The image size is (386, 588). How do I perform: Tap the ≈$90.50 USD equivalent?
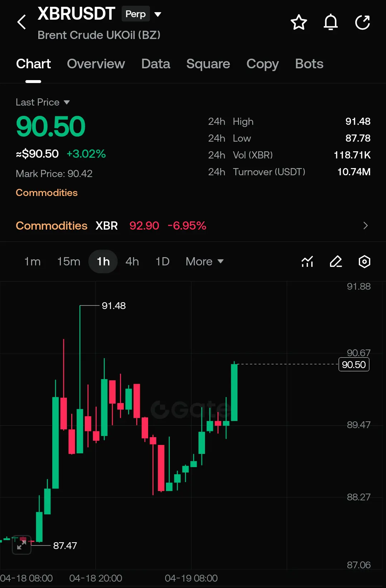[x=37, y=154]
